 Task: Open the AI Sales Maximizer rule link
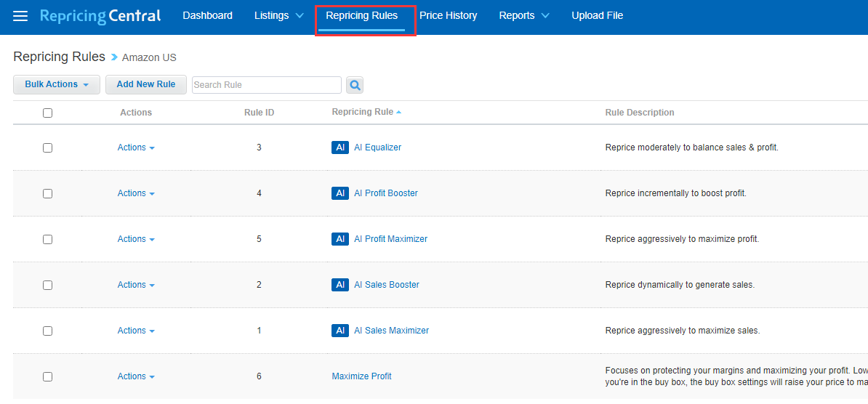(x=391, y=331)
